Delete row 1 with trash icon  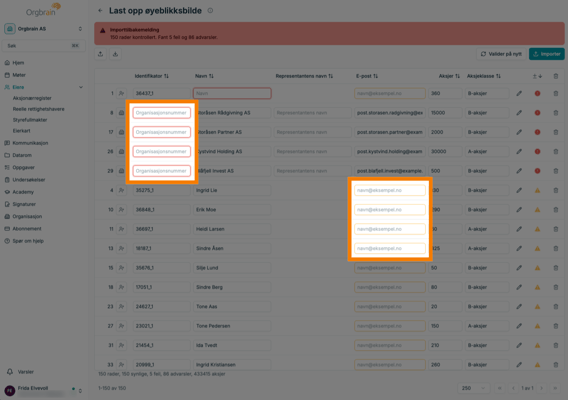[x=556, y=93]
